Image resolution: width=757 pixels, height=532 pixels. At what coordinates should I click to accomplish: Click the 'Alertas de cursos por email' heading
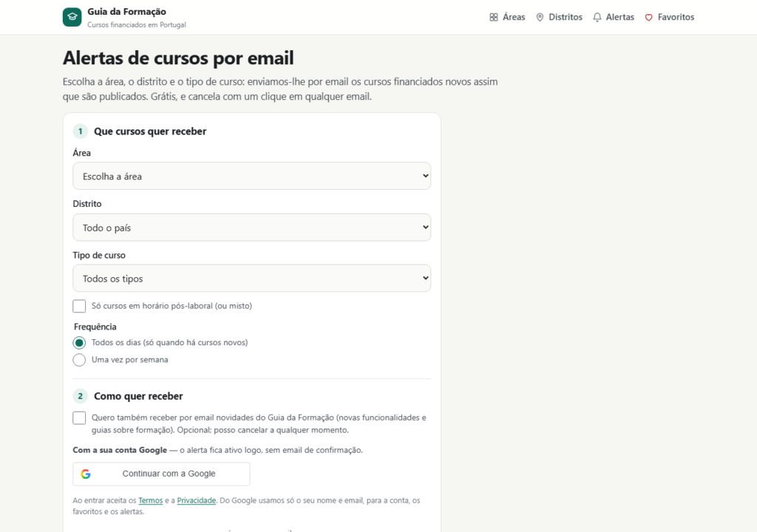pos(178,58)
